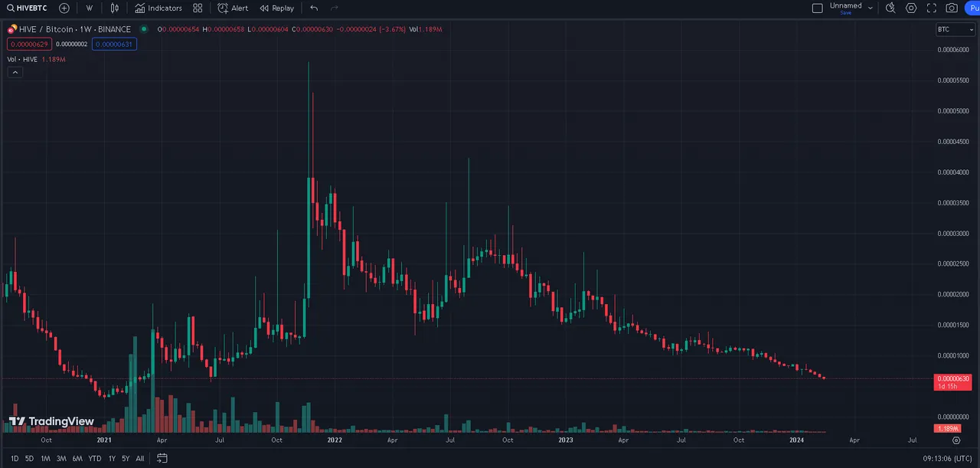Open quick search lightning icon
Screen dimensions: 980x468
point(890,8)
